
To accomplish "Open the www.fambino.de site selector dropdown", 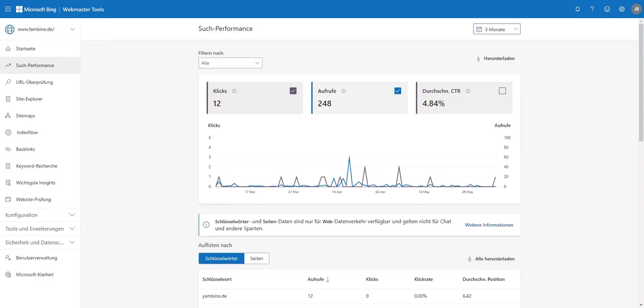I will coord(40,30).
